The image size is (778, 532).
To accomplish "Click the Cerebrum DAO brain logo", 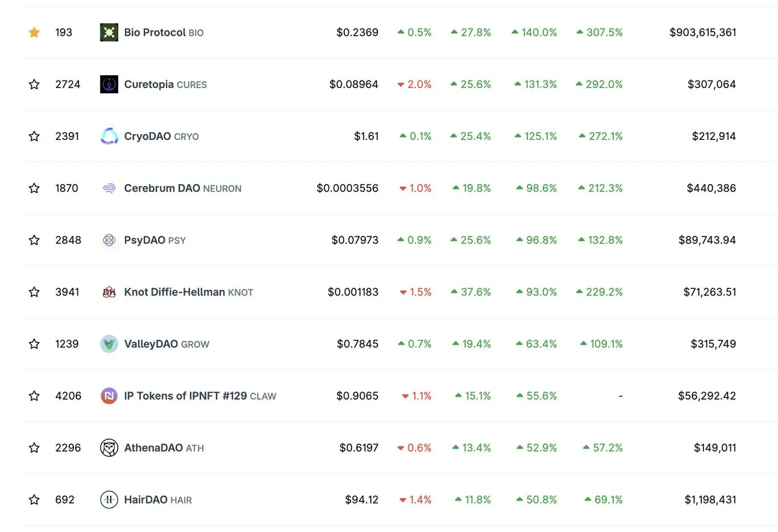I will (109, 188).
